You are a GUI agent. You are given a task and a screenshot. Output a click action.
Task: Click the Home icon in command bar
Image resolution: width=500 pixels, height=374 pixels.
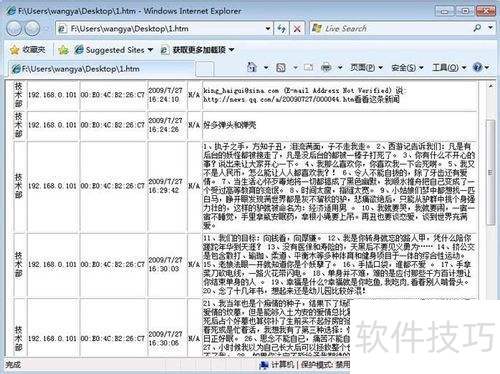(252, 68)
